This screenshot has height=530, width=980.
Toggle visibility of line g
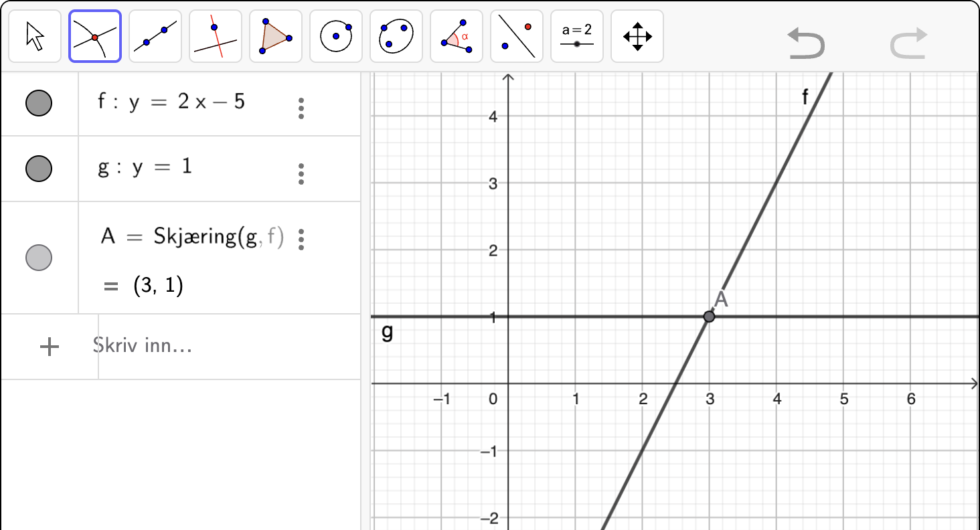click(39, 168)
